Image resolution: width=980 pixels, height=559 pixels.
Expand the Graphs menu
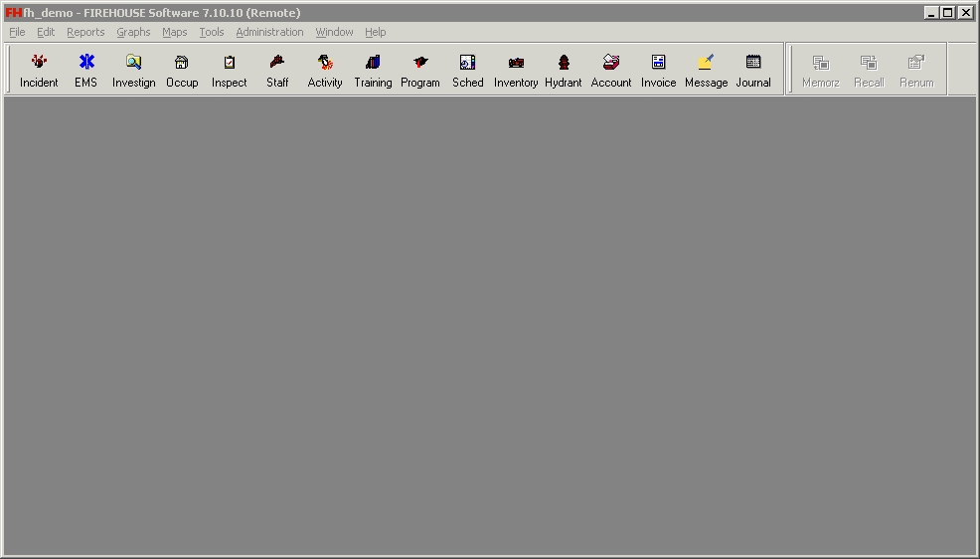[x=133, y=32]
